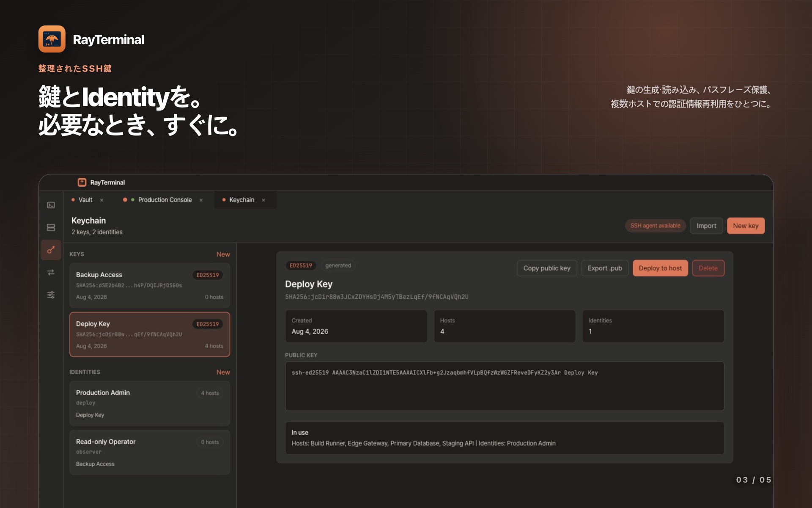Open the terminal icon in the sidebar
Image resolution: width=812 pixels, height=508 pixels.
click(x=51, y=205)
